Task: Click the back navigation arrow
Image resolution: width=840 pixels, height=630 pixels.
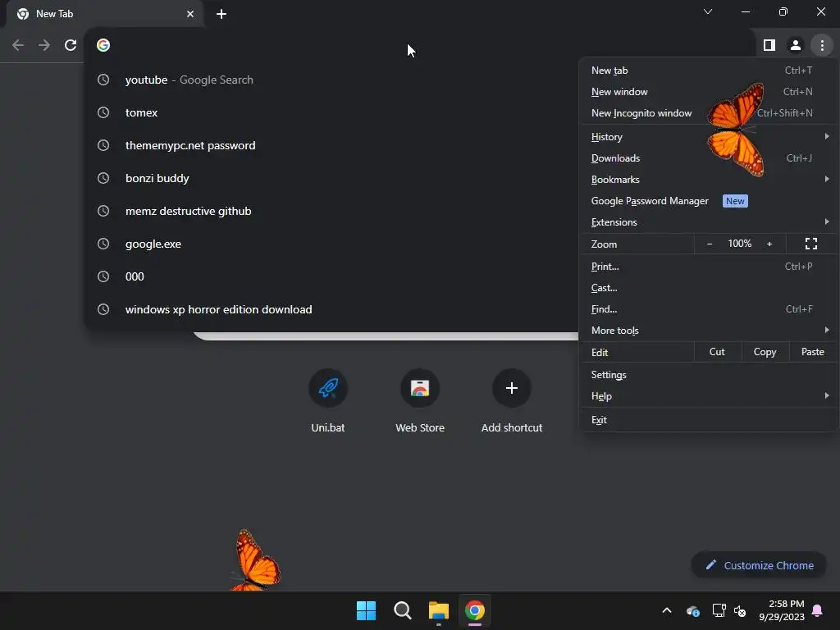Action: (18, 45)
